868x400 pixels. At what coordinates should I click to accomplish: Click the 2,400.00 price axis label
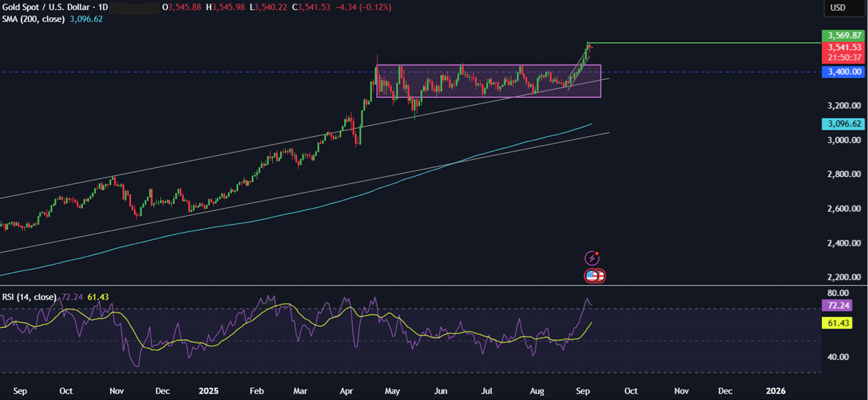[843, 243]
